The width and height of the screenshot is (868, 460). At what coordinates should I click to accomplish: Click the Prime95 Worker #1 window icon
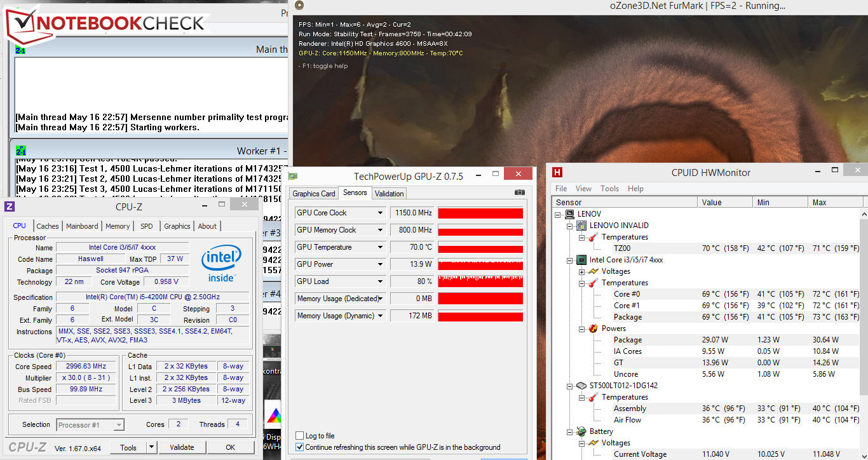point(20,151)
